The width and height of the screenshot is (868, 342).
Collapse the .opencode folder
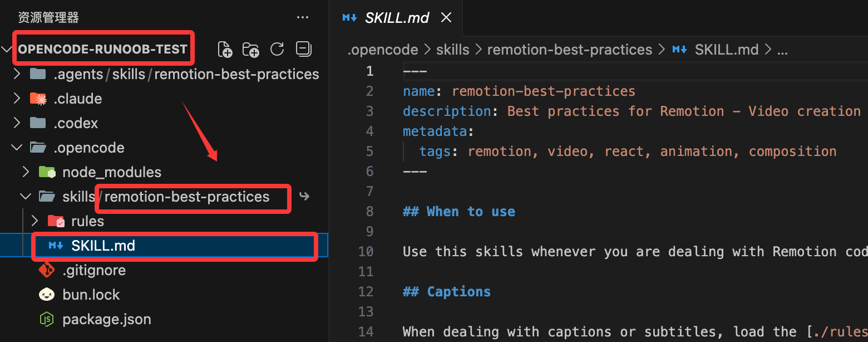(x=17, y=148)
